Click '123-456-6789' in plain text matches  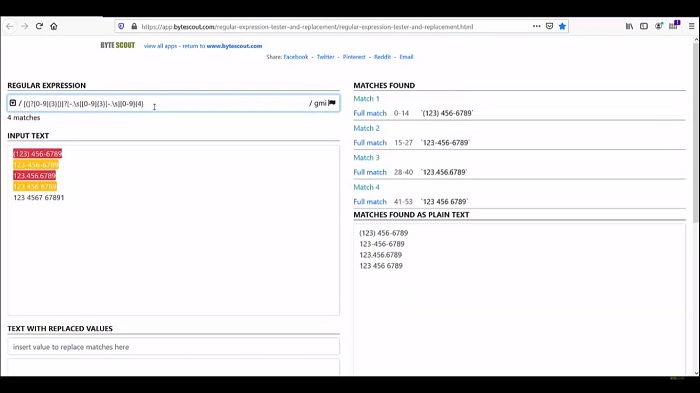coord(382,244)
